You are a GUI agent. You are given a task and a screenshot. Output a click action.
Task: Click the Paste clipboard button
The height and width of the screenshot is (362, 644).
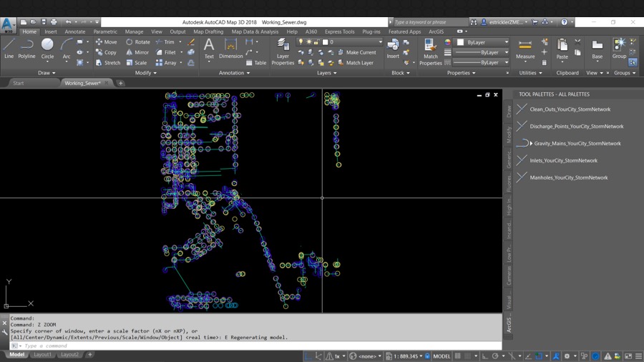point(562,49)
